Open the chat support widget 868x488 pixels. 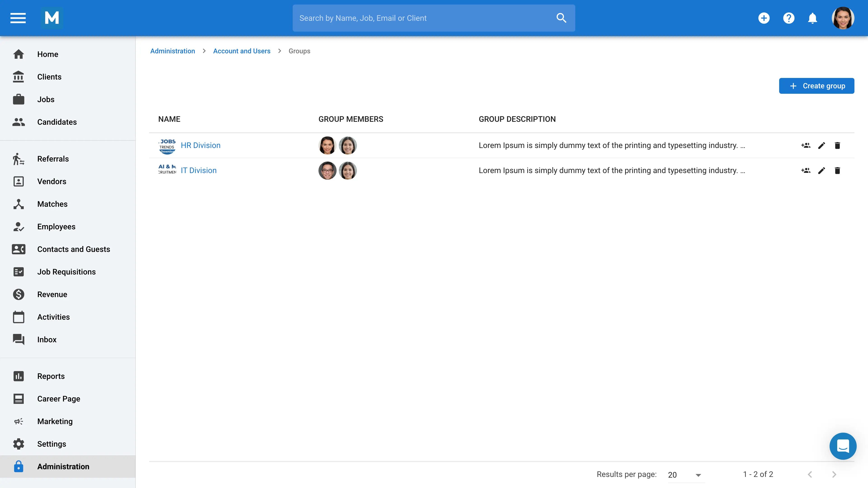(x=843, y=446)
